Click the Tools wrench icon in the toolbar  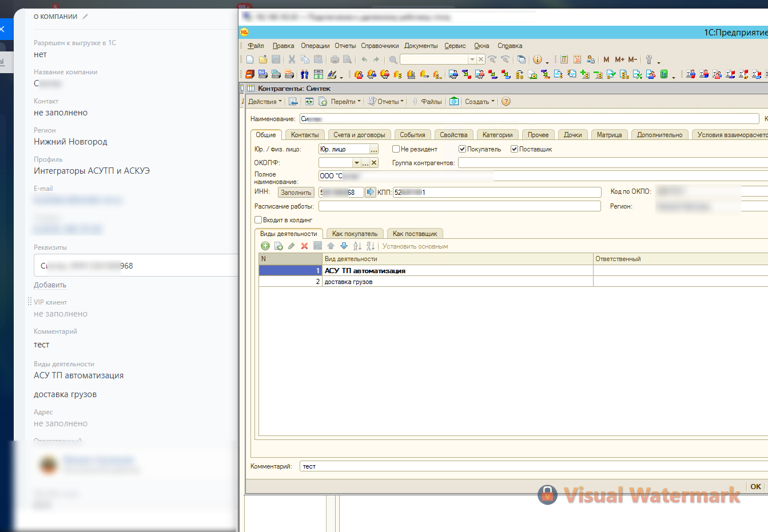pyautogui.click(x=649, y=59)
